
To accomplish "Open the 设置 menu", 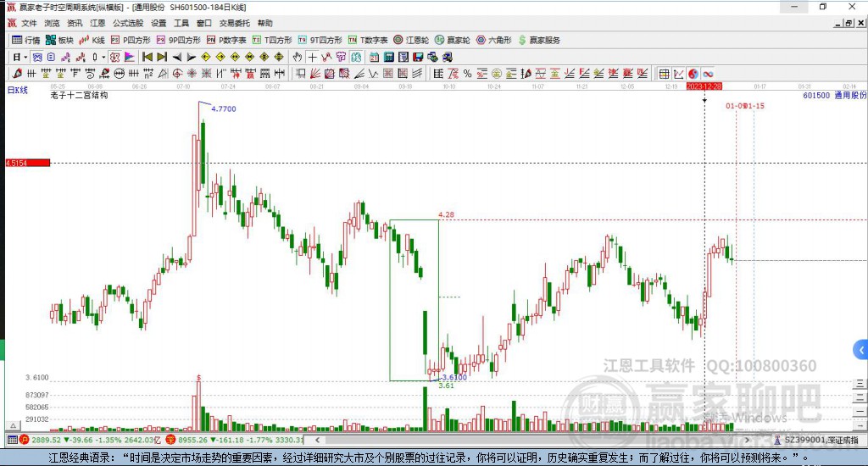I will coord(159,23).
